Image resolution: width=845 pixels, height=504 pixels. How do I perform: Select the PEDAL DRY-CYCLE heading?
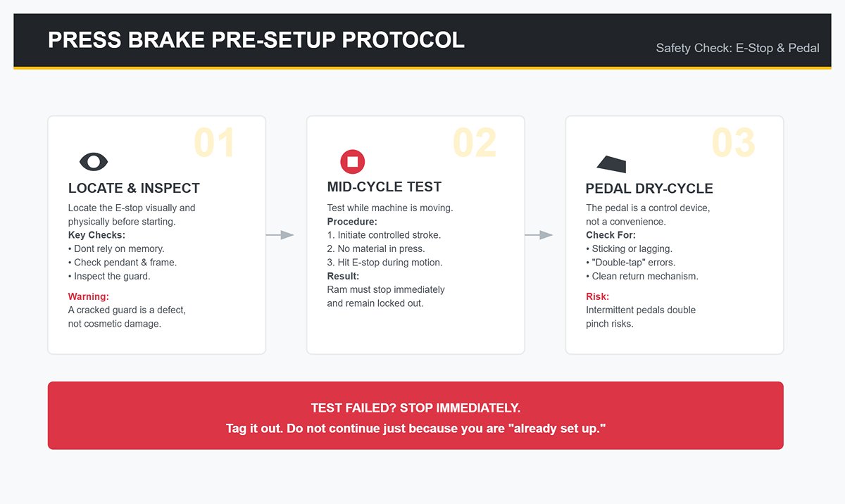click(649, 189)
